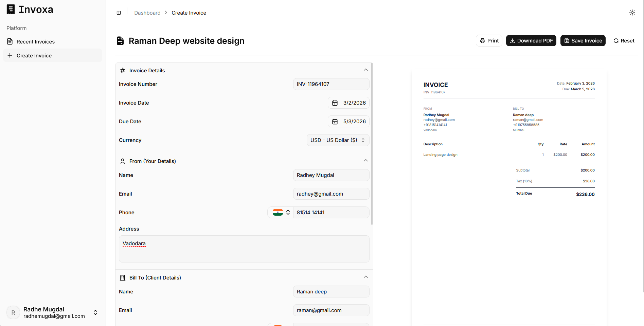
Task: Click the Invoxa logo icon
Action: click(11, 10)
